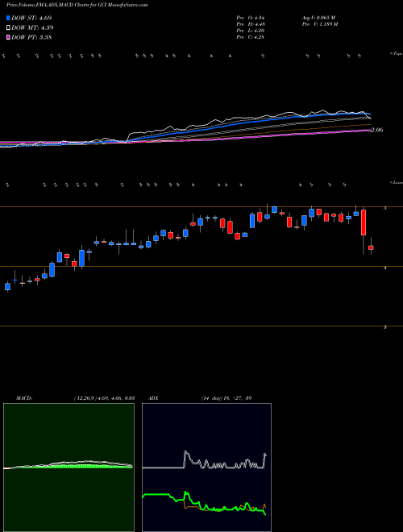Click the last small red candlestick at the far right
The width and height of the screenshot is (403, 532).
(x=371, y=247)
